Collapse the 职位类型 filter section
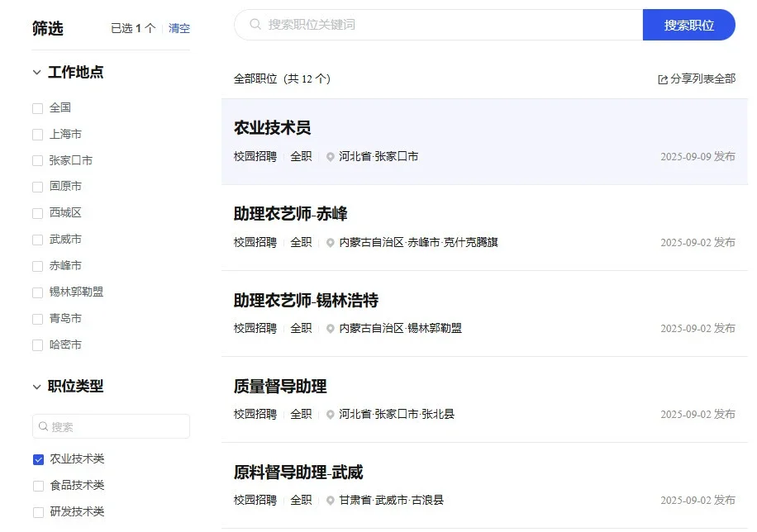 [x=36, y=387]
